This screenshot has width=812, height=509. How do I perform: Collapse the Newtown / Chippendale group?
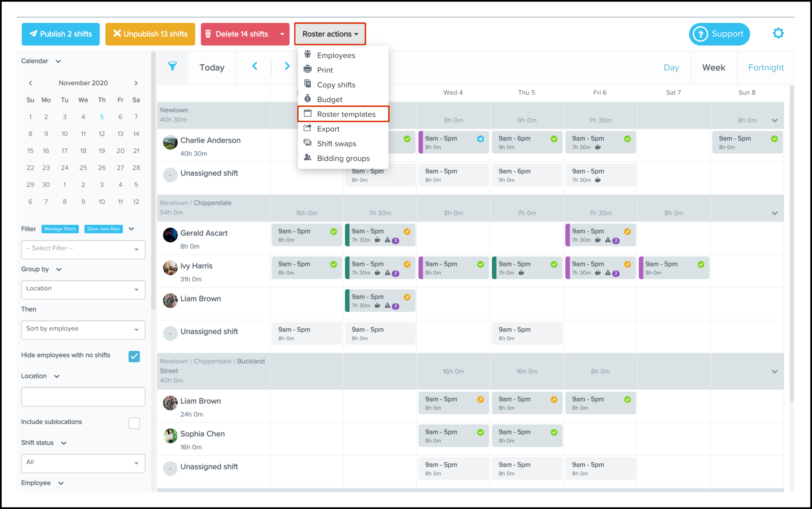pos(774,213)
